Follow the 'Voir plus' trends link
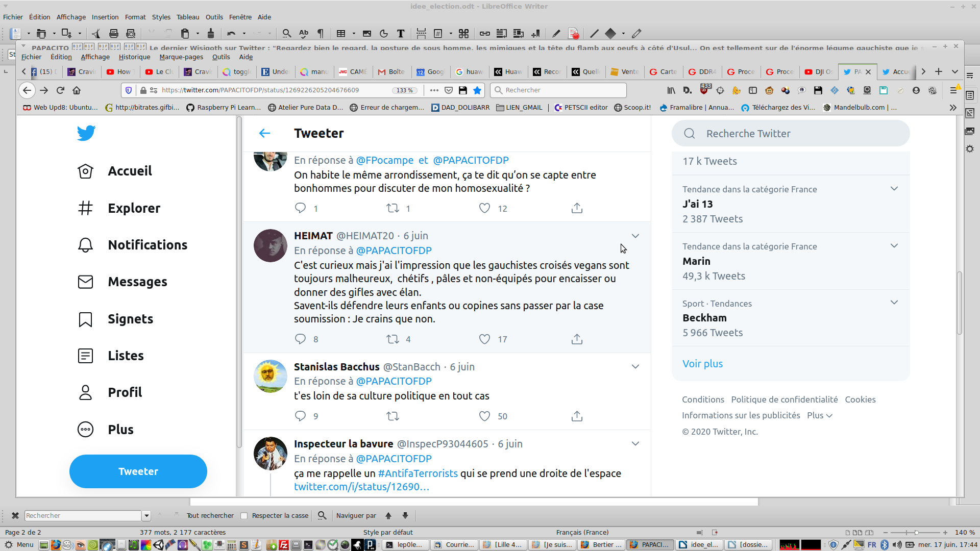Viewport: 980px width, 551px height. pyautogui.click(x=702, y=364)
